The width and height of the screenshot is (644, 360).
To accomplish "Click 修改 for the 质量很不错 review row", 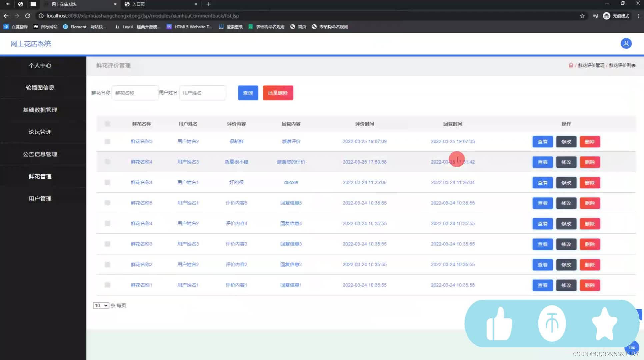I will [566, 162].
